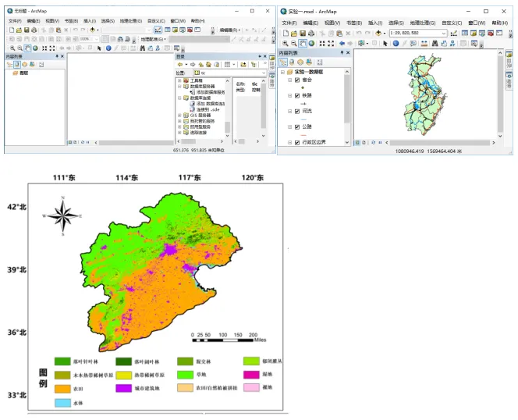
Task: Click Identify tool in untitled ArcMap window
Action: pyautogui.click(x=108, y=48)
